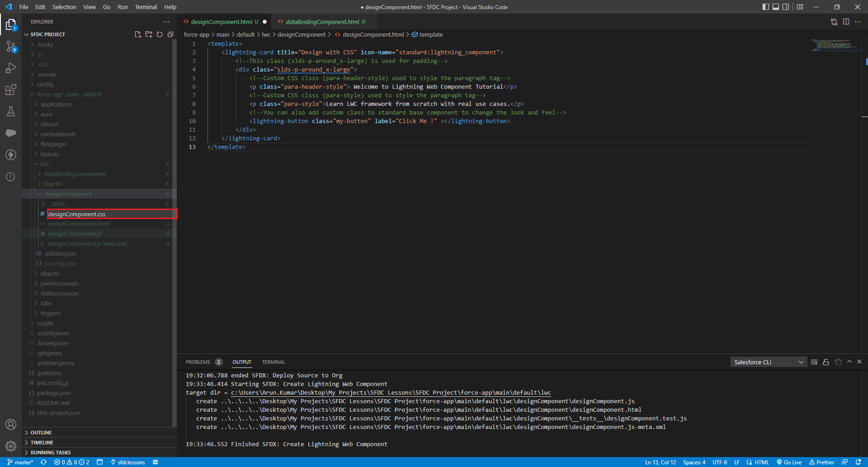Open the Testing beaker view

(11, 111)
